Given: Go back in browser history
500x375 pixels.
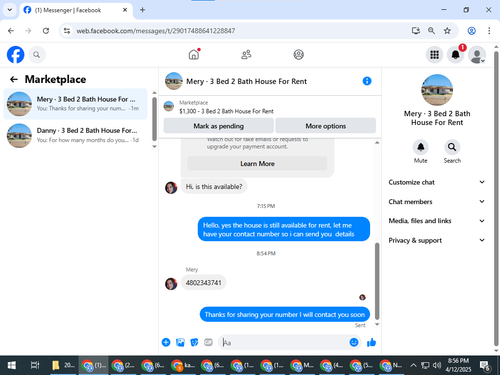Looking at the screenshot, I should 11,31.
